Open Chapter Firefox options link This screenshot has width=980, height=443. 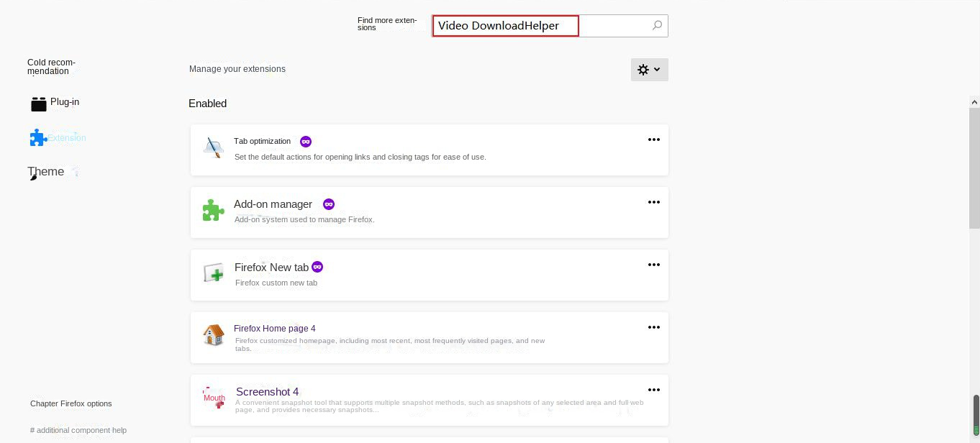tap(71, 403)
